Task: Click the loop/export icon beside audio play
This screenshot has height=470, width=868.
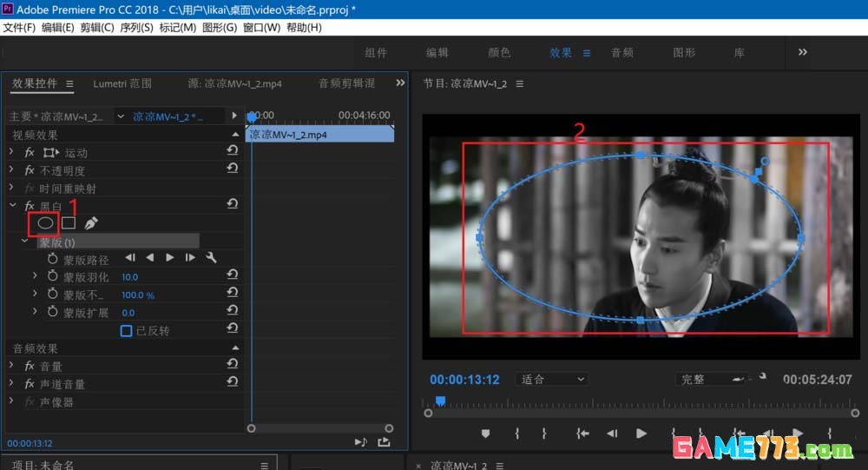Action: click(384, 441)
